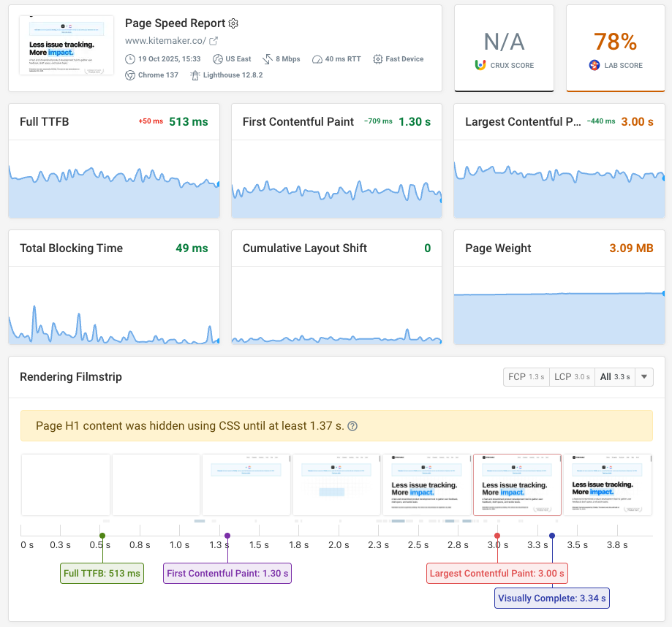Screen dimensions: 672x627
Task: Select the Fast Device gear icon
Action: [377, 59]
